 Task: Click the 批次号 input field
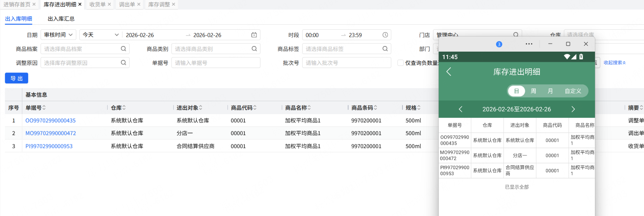346,63
